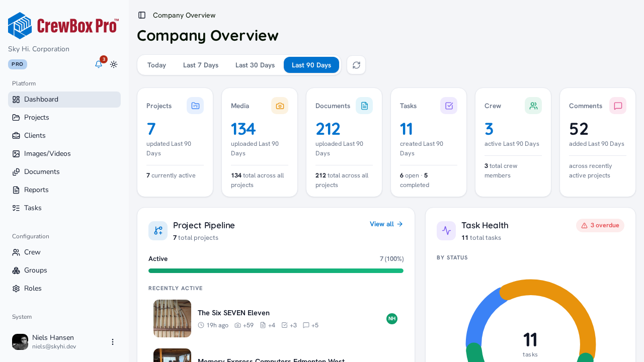Click the 3 crew count

pyautogui.click(x=489, y=129)
